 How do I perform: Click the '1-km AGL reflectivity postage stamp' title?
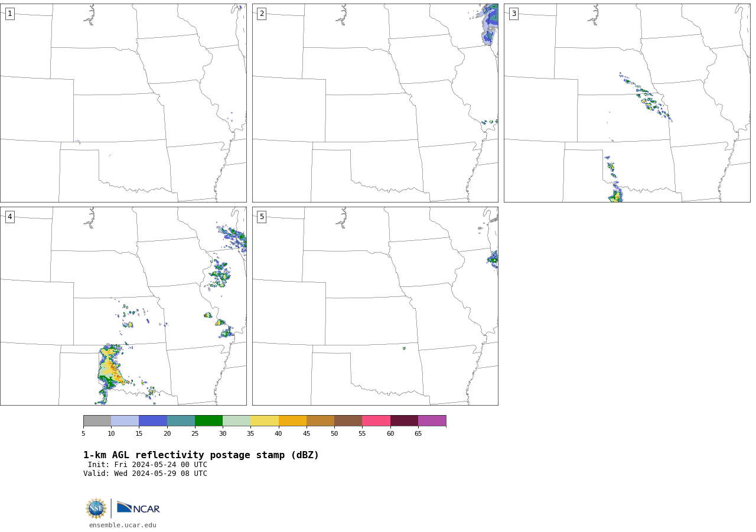pos(201,455)
